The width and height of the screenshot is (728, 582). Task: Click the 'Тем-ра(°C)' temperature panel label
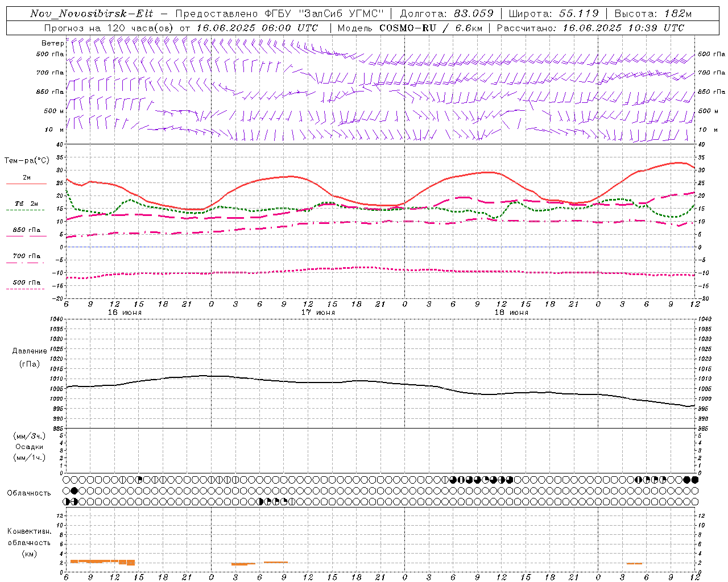click(27, 161)
